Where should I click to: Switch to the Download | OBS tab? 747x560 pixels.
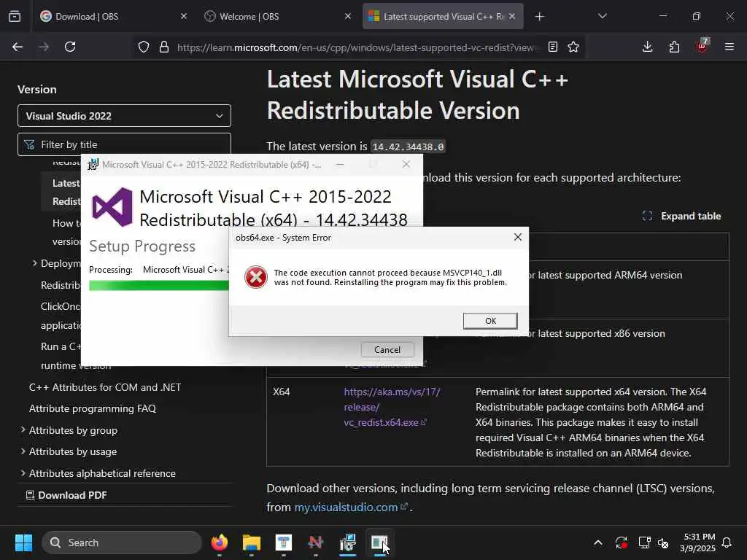pyautogui.click(x=113, y=17)
